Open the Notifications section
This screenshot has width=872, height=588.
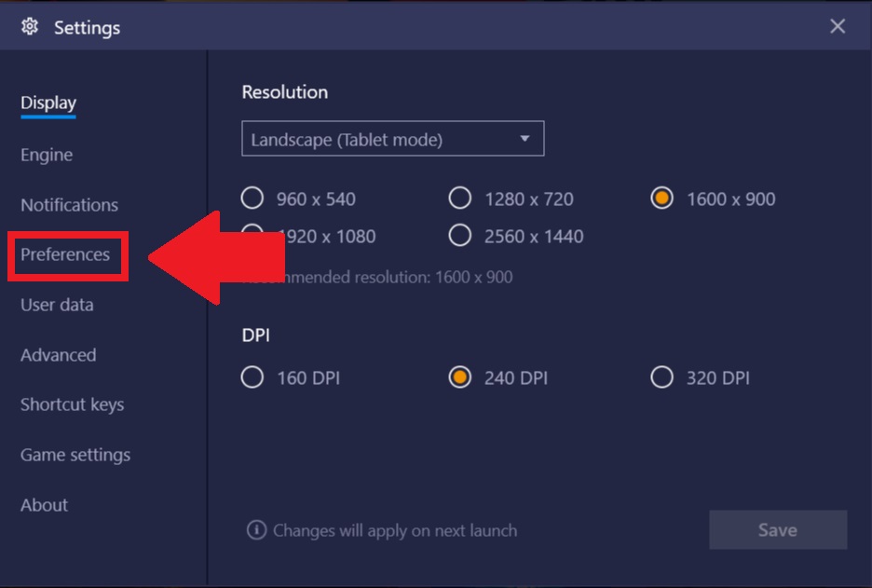[70, 205]
